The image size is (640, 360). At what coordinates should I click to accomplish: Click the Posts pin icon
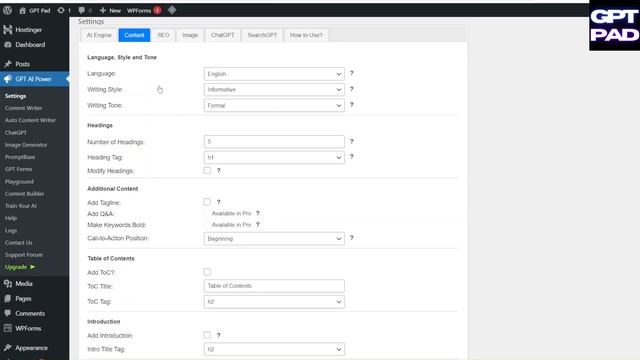7,64
